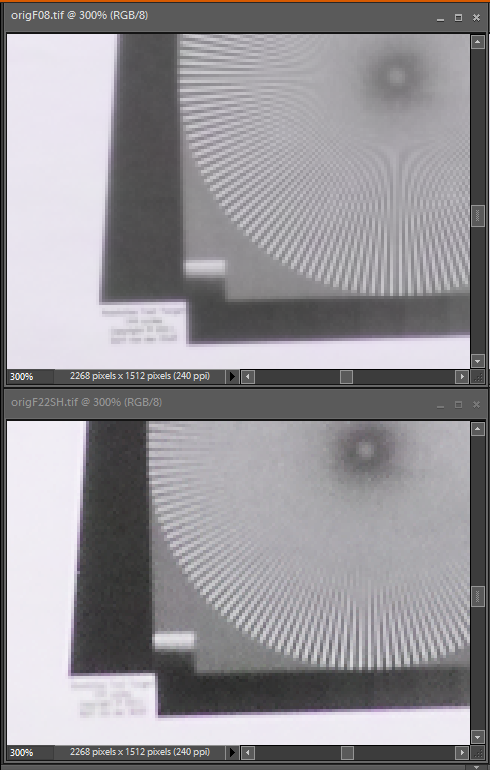Click vertical scroll up arrow in origF08.tif window
This screenshot has width=490, height=770.
[478, 42]
